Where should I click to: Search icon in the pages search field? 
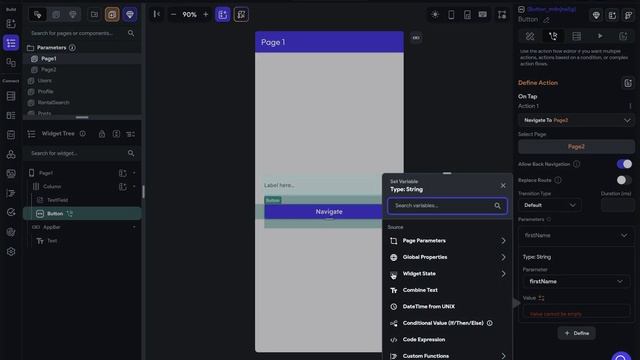click(131, 33)
